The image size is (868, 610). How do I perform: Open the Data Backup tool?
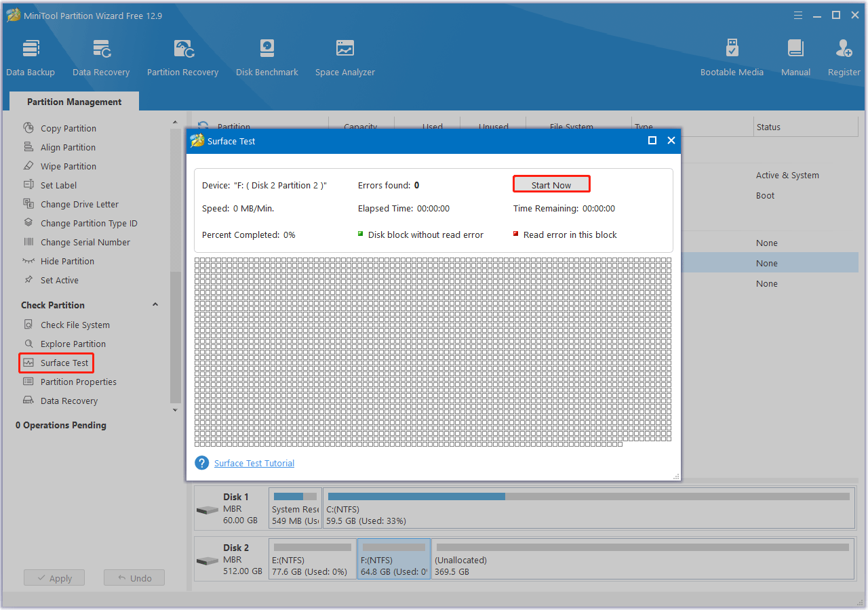click(x=31, y=58)
